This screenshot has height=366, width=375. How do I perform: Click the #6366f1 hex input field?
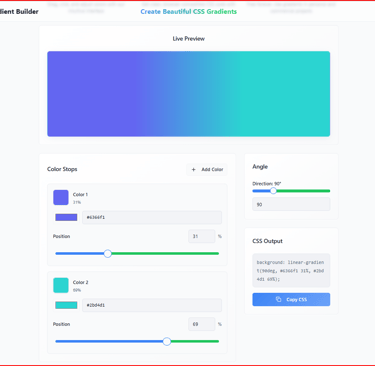[152, 217]
